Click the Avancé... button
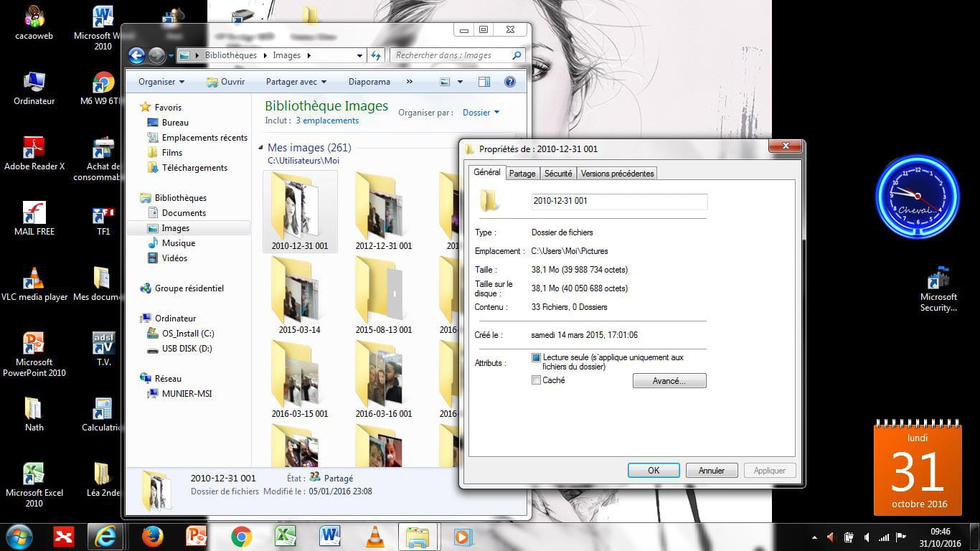This screenshot has height=551, width=980. [669, 381]
